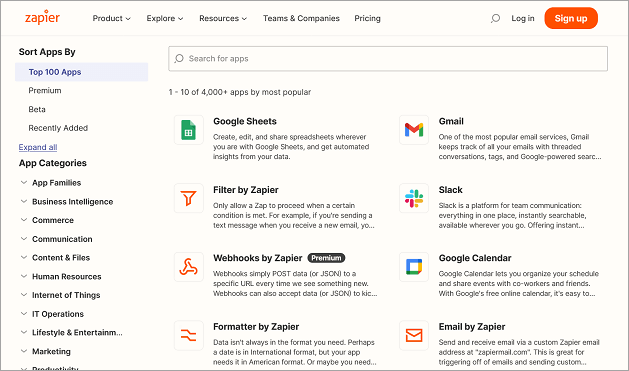
Task: Expand the Content & Files category
Action: 55,257
